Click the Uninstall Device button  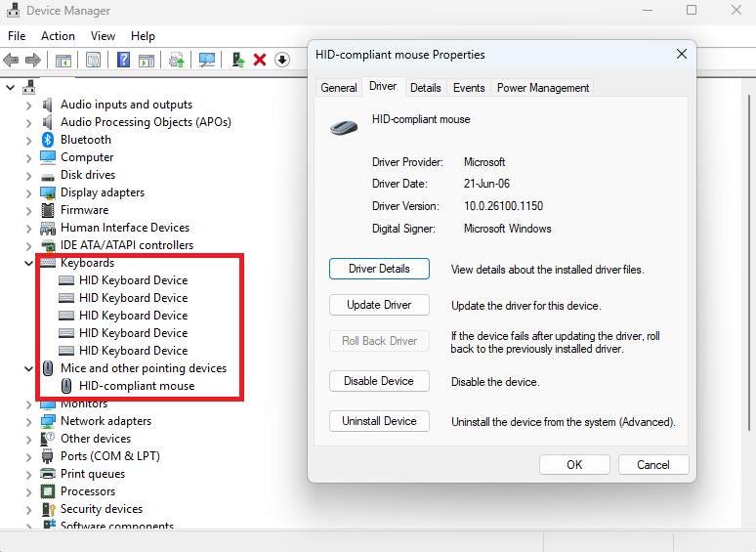[x=379, y=421]
